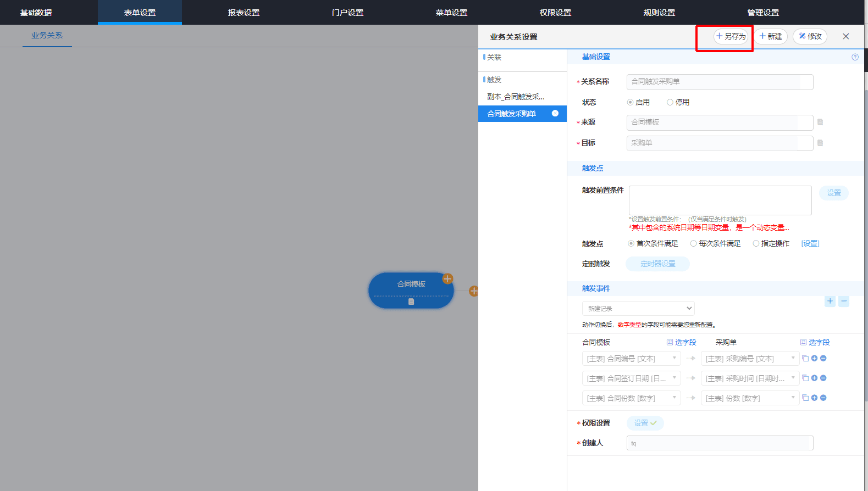Click the 定时器设置 button
The width and height of the screenshot is (868, 491).
(x=657, y=264)
